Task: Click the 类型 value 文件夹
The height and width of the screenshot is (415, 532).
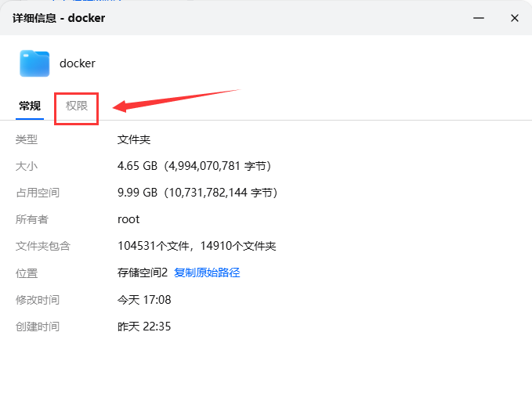Action: [x=134, y=139]
